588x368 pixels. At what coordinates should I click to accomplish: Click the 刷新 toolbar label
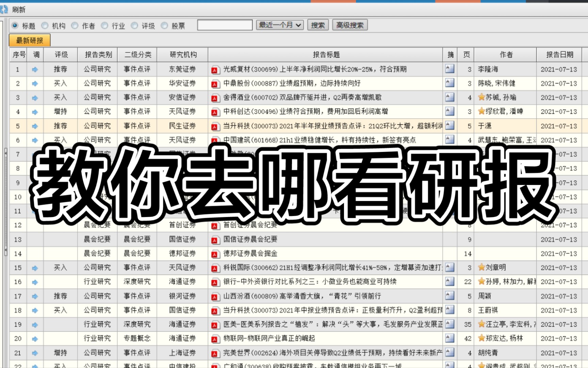point(19,10)
